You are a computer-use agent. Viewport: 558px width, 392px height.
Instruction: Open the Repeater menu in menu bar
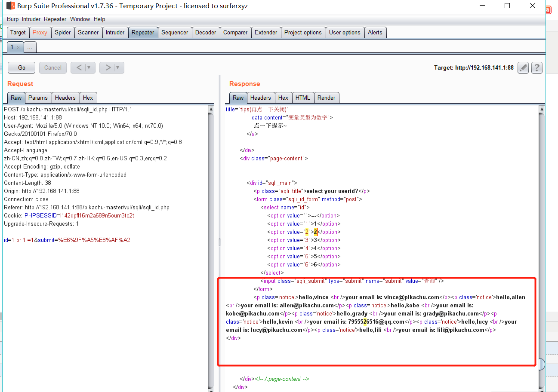click(55, 19)
